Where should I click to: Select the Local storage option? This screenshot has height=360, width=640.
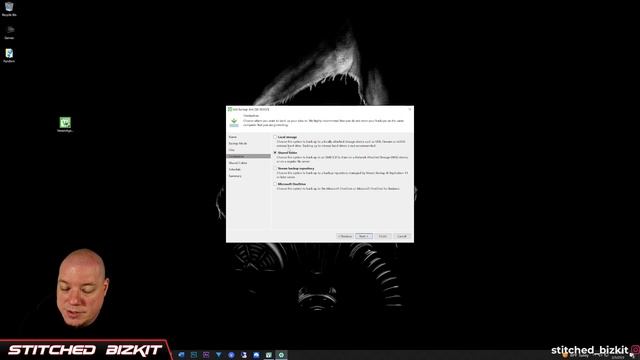(x=275, y=137)
